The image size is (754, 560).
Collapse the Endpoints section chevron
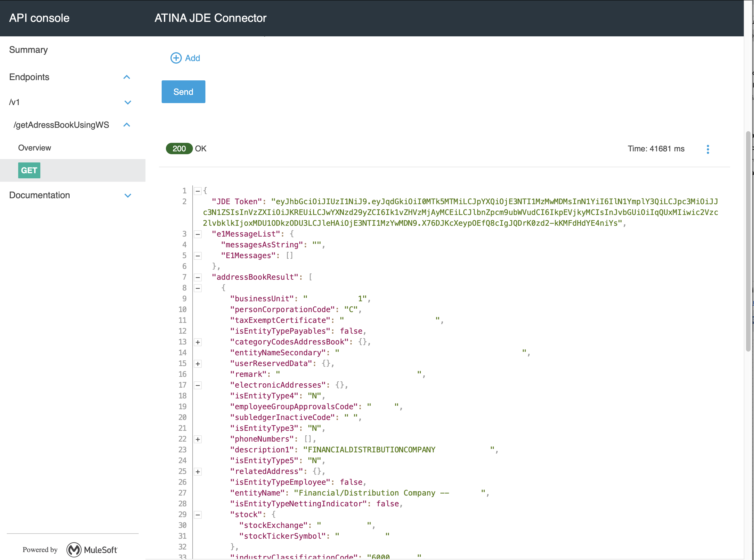point(126,77)
